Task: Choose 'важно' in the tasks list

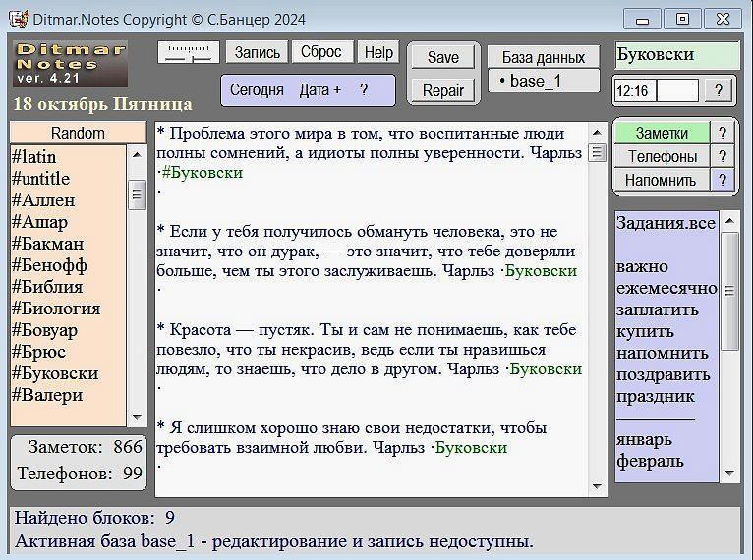Action: pos(643,266)
